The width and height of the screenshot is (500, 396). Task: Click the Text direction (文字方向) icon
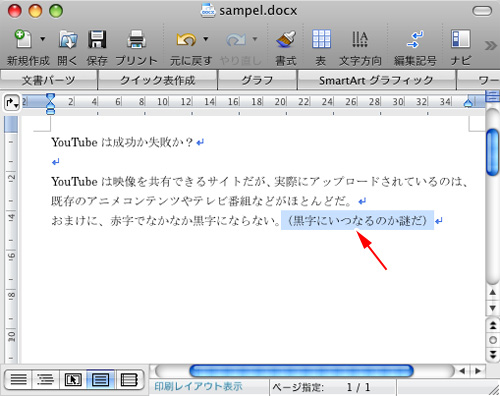pyautogui.click(x=360, y=39)
